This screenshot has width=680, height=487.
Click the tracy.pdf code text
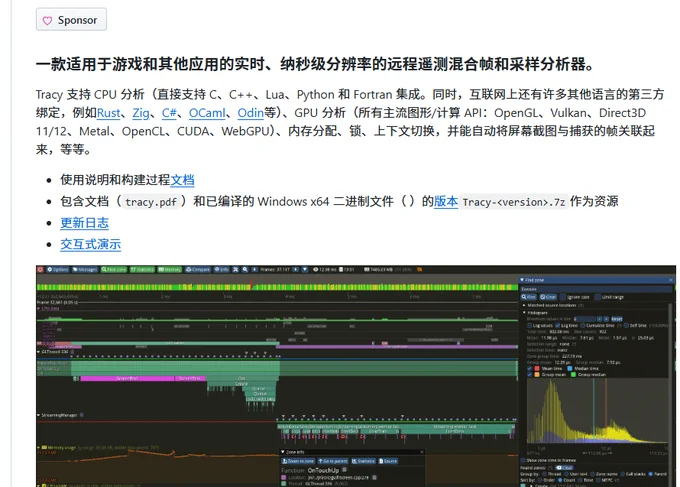pyautogui.click(x=150, y=202)
